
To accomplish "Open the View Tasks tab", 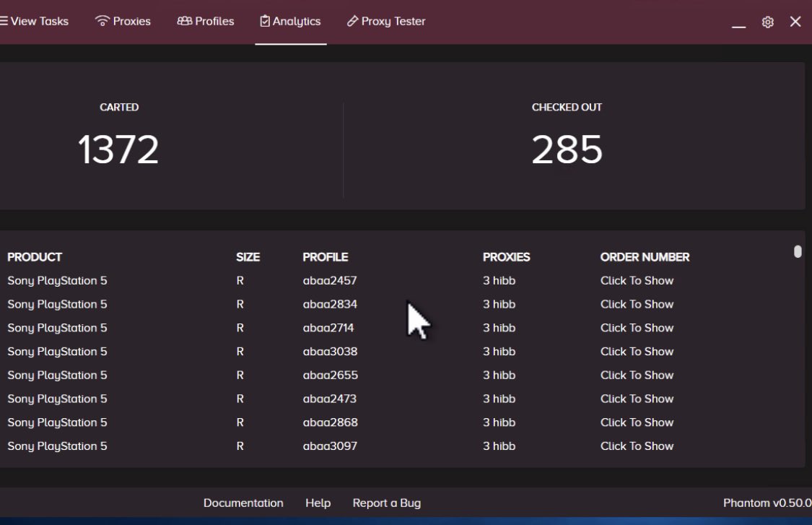I will tap(34, 21).
